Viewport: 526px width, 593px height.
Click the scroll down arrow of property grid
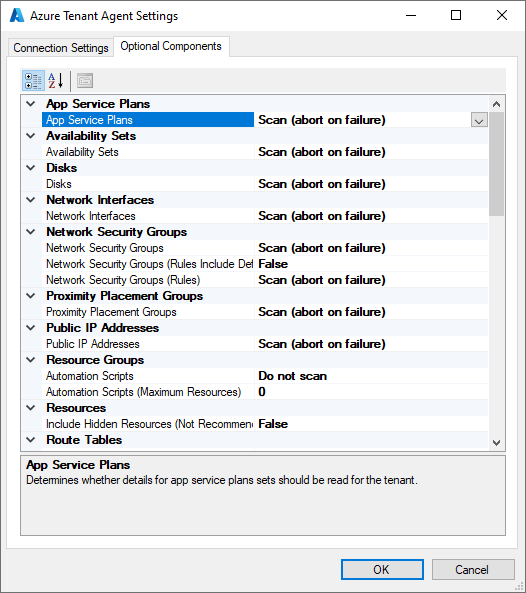pos(497,442)
